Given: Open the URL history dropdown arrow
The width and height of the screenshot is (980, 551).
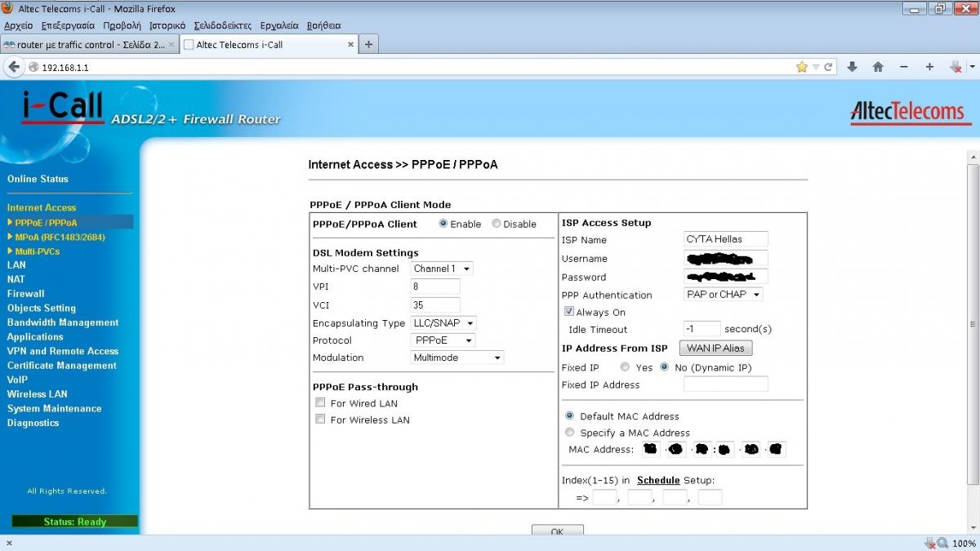Looking at the screenshot, I should pyautogui.click(x=815, y=67).
